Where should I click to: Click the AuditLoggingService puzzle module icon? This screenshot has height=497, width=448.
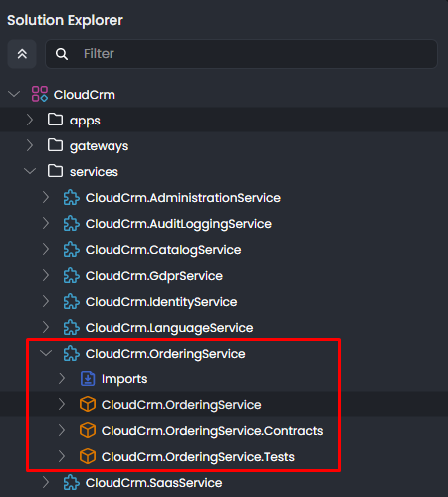coord(72,224)
